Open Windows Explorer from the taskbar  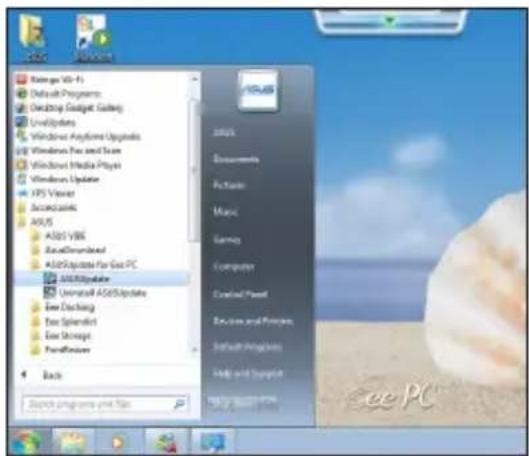point(72,442)
